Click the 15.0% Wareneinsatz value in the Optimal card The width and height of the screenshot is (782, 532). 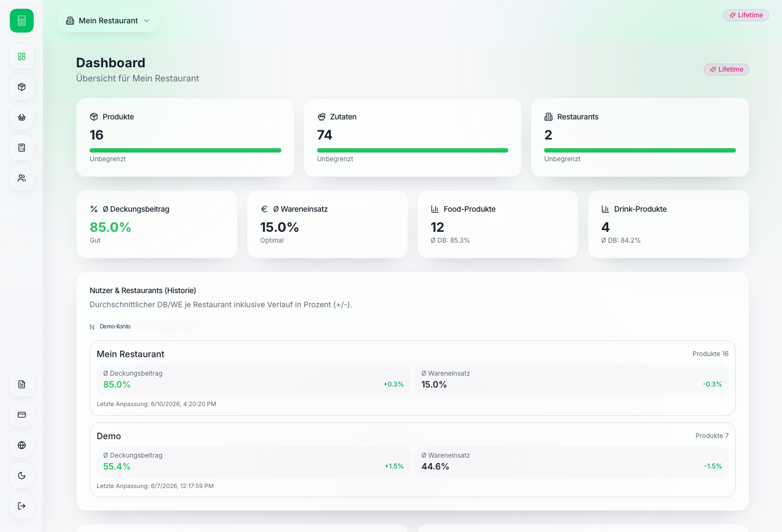point(280,227)
